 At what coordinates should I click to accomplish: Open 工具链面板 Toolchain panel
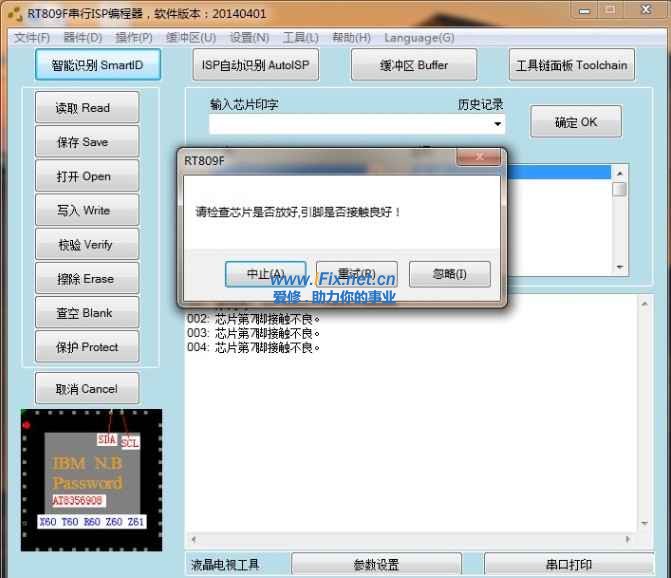click(572, 65)
